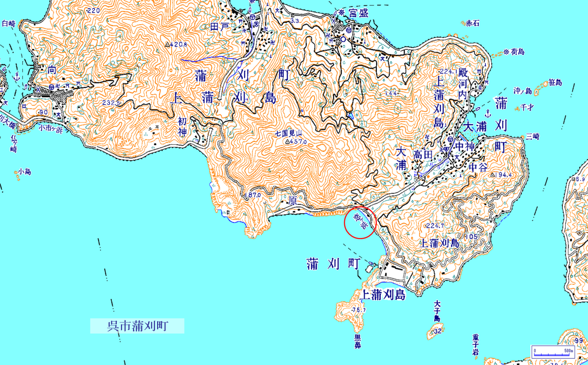Click the 194.4 triangulation point marker
This screenshot has height=365, width=588.
click(x=493, y=175)
